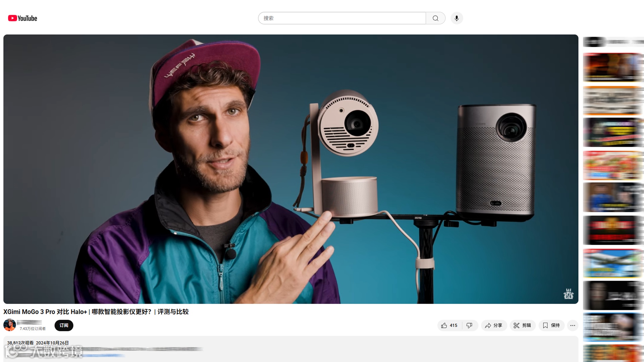This screenshot has width=644, height=362.
Task: Click the video title text
Action: 96,312
